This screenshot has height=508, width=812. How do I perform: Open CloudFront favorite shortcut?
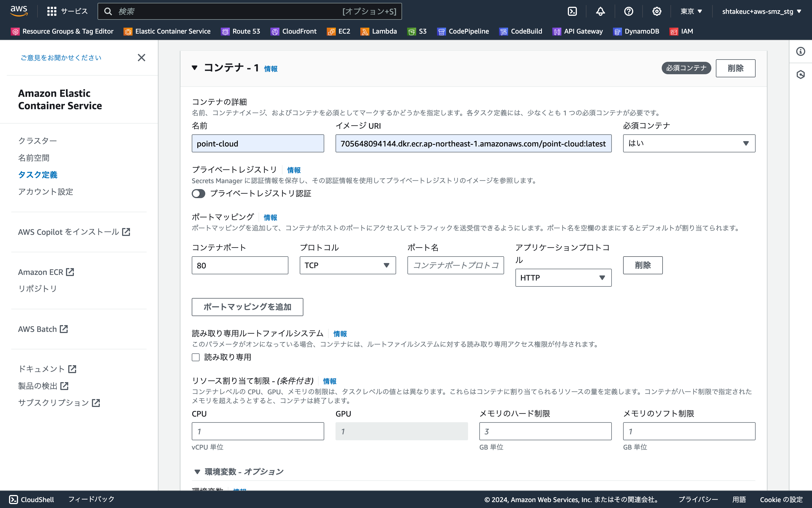[294, 31]
